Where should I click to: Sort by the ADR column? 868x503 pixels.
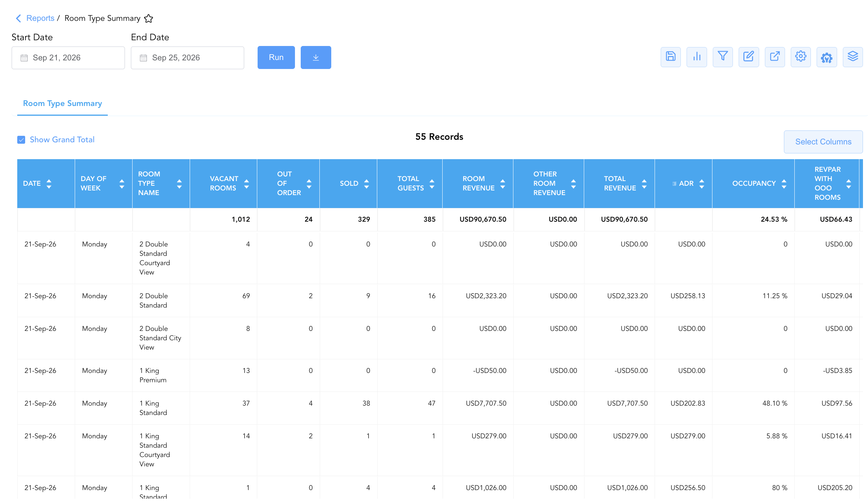702,184
